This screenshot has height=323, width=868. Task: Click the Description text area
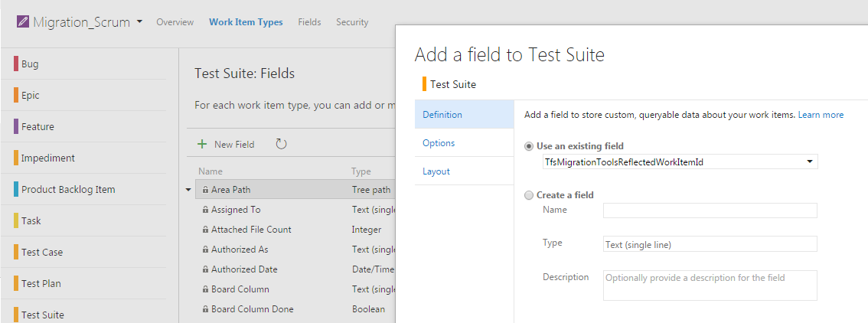pos(710,285)
